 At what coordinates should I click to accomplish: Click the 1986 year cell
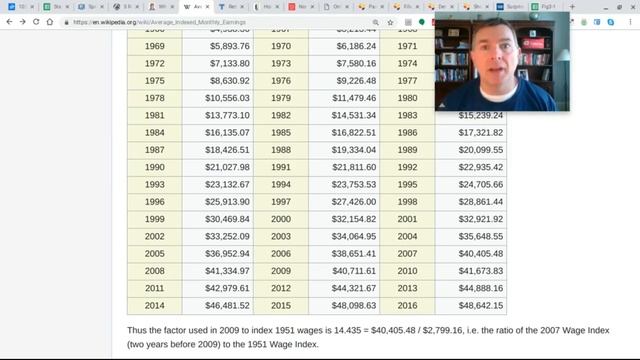[x=407, y=133]
